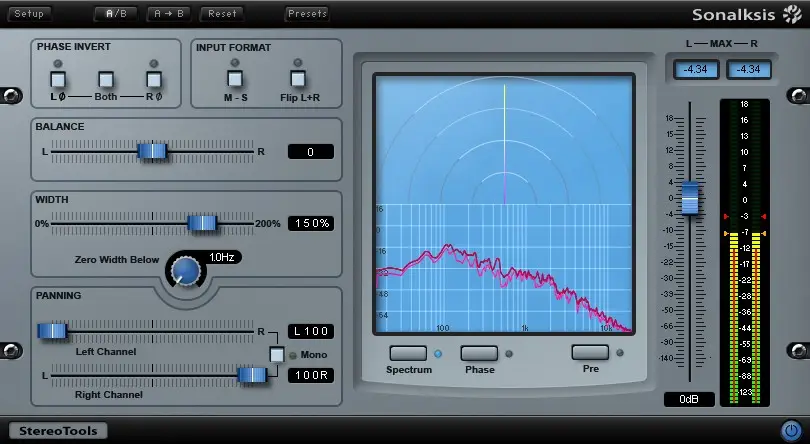
Task: Enable M-S input format
Action: [x=235, y=79]
